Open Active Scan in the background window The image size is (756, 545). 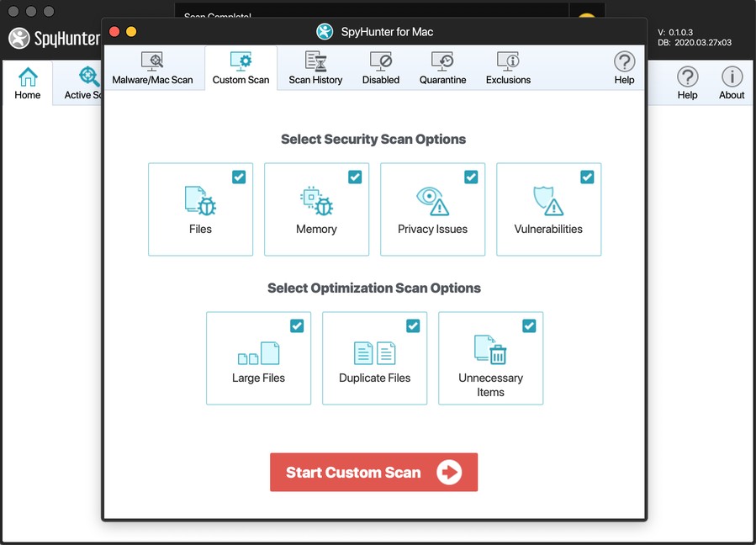point(83,83)
